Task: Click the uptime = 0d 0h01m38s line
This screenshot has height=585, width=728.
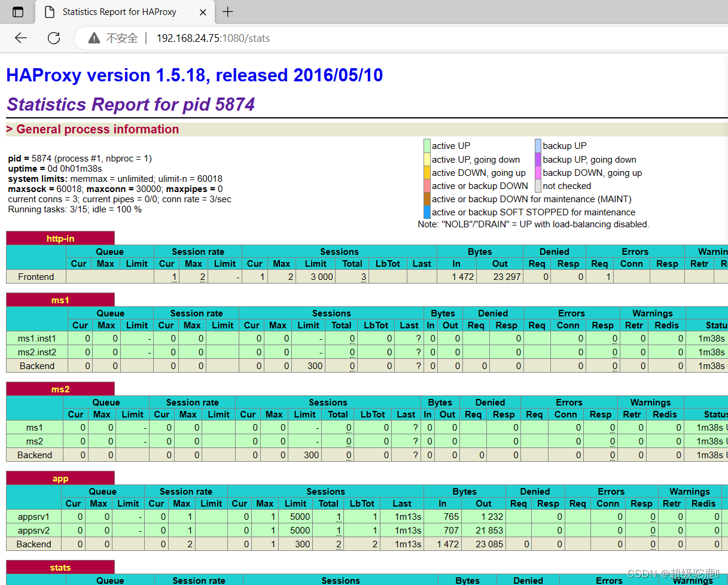Action: point(55,169)
